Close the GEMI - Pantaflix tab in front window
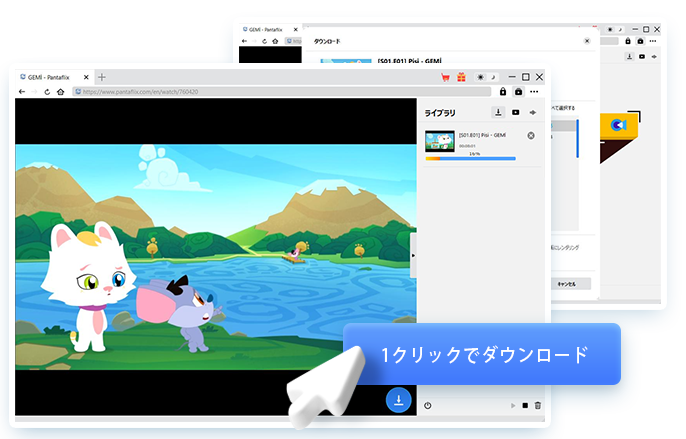This screenshot has width=686, height=439. pos(86,77)
